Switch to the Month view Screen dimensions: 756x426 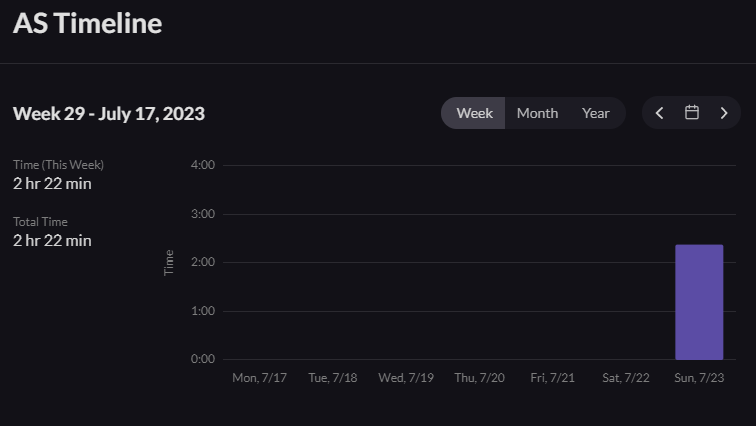pyautogui.click(x=537, y=113)
